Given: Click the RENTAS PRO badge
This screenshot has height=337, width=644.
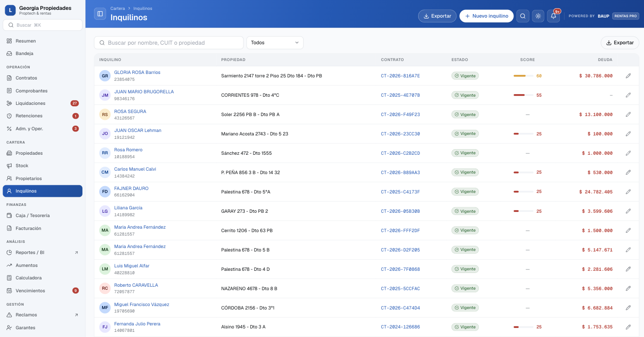Looking at the screenshot, I should [x=626, y=16].
